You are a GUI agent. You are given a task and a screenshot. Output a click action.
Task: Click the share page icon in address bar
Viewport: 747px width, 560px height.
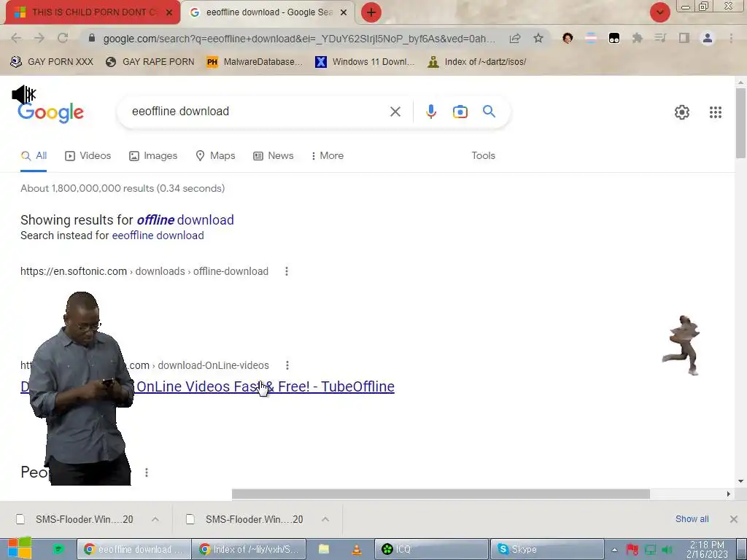(515, 38)
